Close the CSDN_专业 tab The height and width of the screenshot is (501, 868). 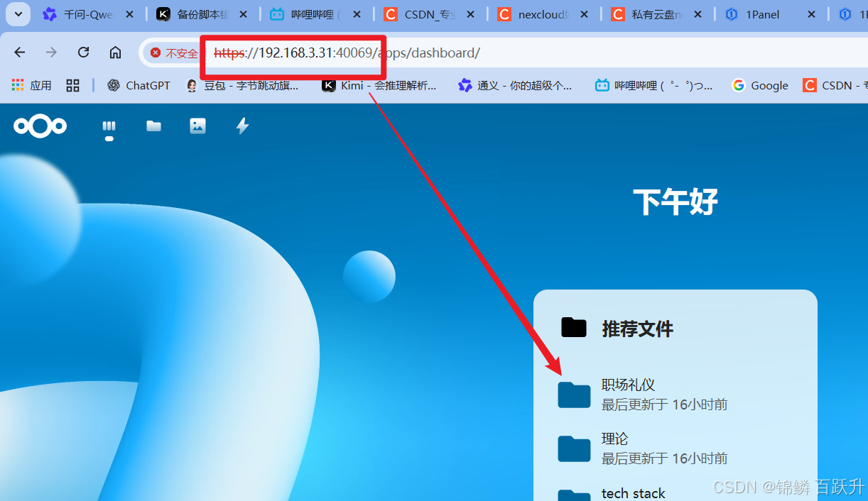471,14
